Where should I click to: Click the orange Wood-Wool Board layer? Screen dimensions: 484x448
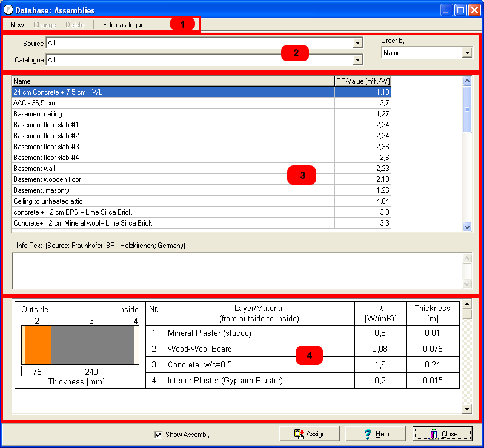[x=38, y=345]
